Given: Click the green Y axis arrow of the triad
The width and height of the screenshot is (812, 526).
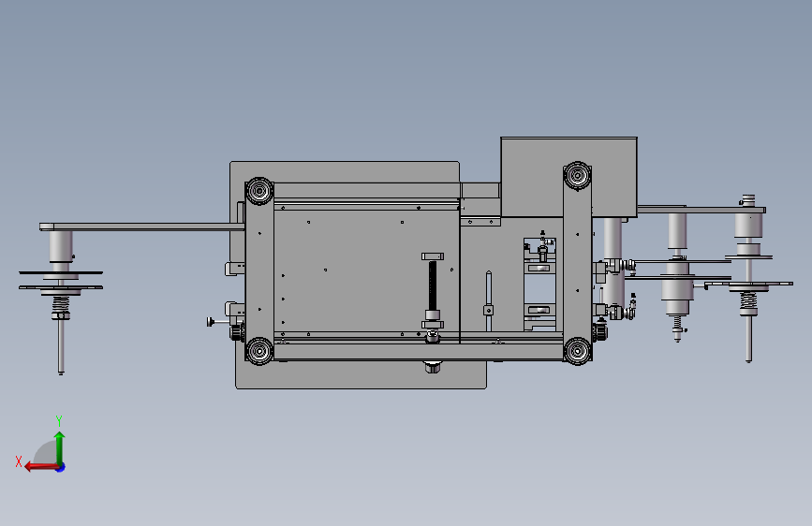Looking at the screenshot, I should [x=60, y=447].
